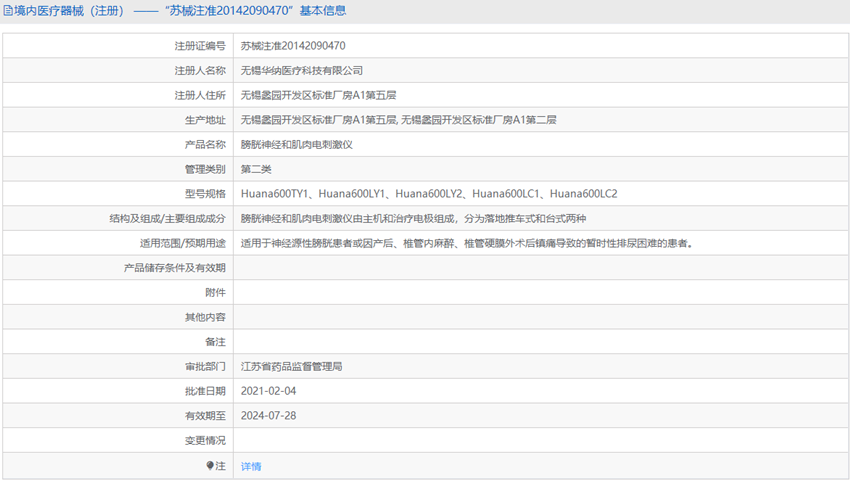Click the 注 label in last row
The width and height of the screenshot is (850, 483).
(220, 466)
